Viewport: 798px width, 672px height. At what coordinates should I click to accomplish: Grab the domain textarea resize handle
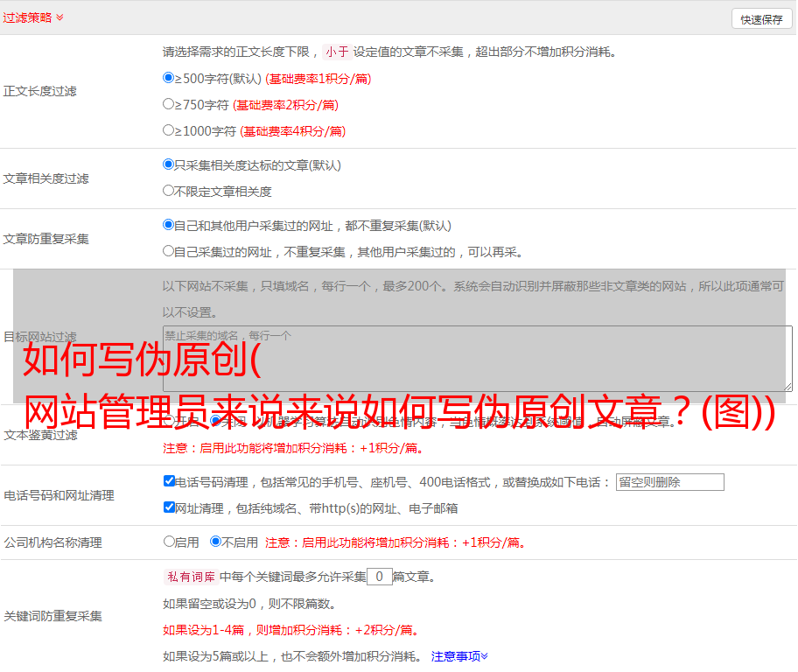point(787,386)
